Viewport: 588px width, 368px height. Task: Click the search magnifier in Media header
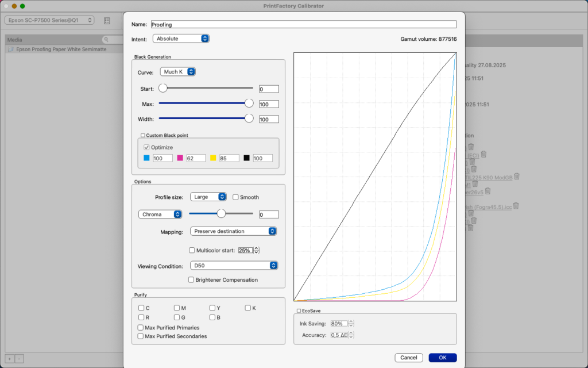tap(106, 40)
